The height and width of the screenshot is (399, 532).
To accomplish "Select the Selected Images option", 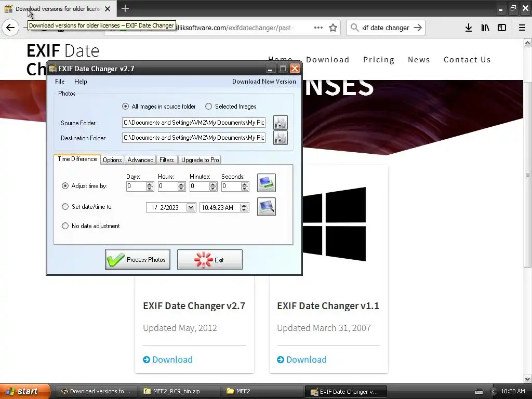I will coord(231,107).
